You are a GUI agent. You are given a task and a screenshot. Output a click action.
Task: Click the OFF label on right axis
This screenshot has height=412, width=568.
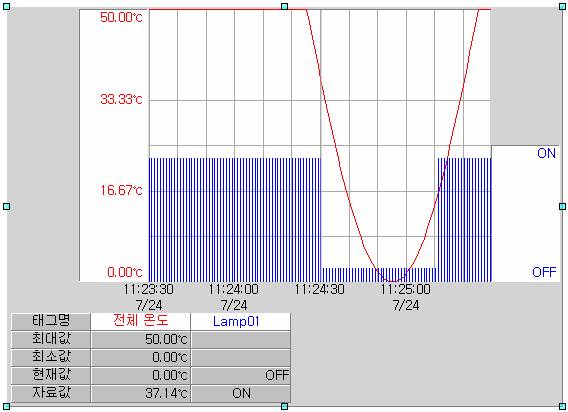[x=544, y=272]
